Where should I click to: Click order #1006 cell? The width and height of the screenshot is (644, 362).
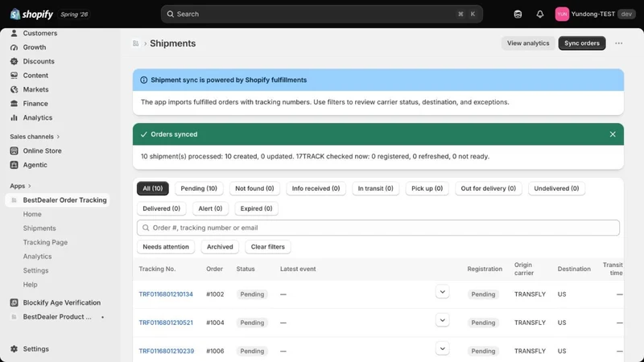click(215, 351)
